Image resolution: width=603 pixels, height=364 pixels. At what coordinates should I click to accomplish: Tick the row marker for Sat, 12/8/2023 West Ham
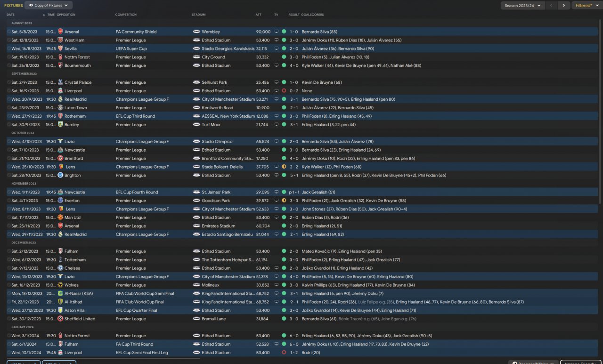pos(9,40)
